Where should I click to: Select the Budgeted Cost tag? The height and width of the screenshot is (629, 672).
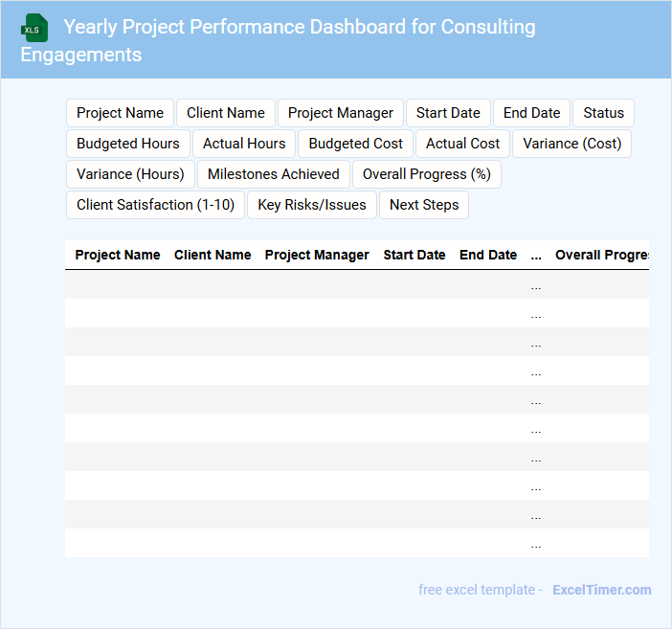tap(356, 144)
